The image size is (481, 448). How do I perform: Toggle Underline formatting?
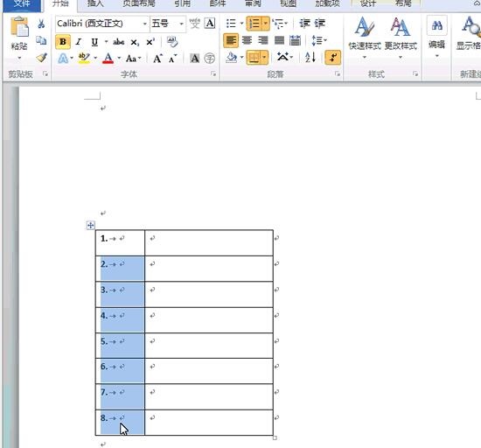point(94,42)
